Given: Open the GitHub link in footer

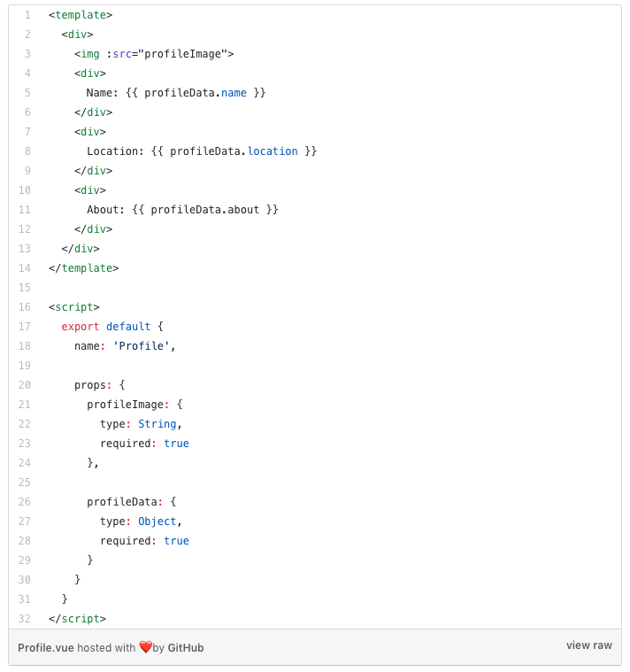Looking at the screenshot, I should 186,648.
